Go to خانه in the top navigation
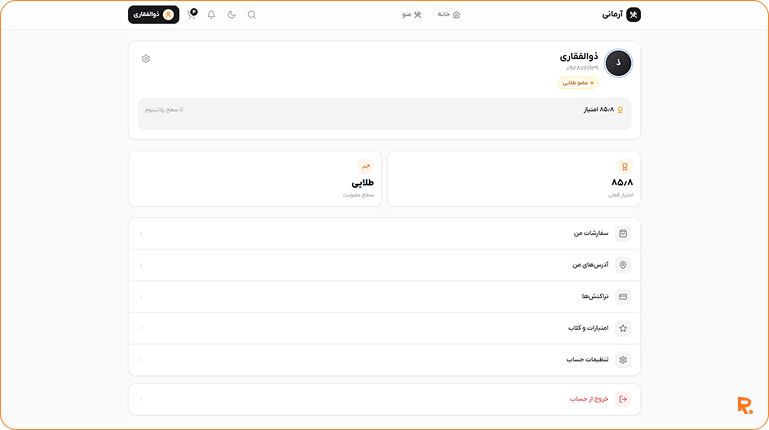 pyautogui.click(x=449, y=15)
